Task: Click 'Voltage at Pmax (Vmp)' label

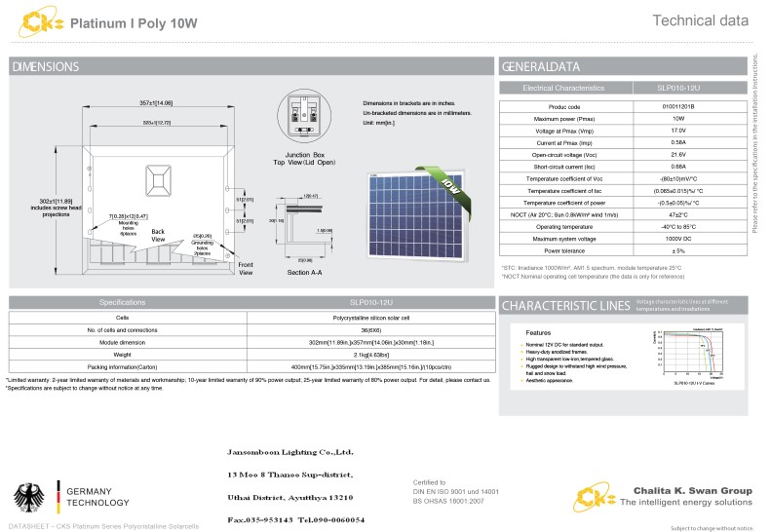Action: pyautogui.click(x=564, y=132)
